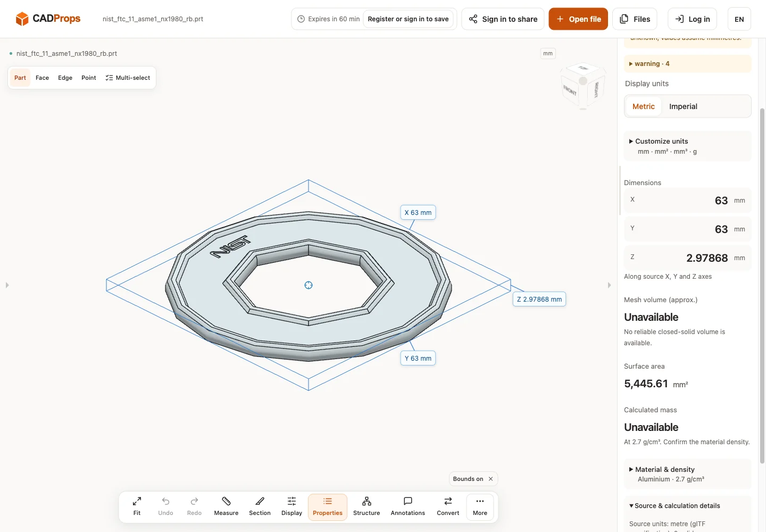This screenshot has width=766, height=532.
Task: Click the X 63 mm dimension label
Action: tap(418, 212)
